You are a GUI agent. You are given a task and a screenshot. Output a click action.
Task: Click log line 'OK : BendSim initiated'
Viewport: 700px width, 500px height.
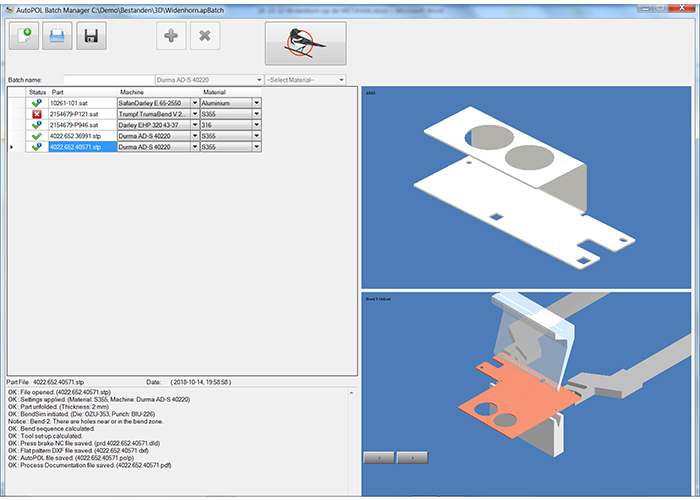point(82,414)
